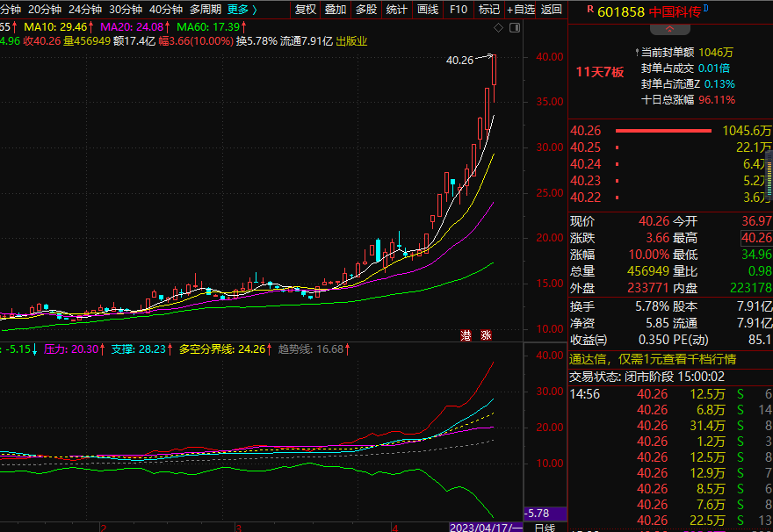Click the red '港' badge on the chart
The width and height of the screenshot is (773, 532).
point(466,334)
